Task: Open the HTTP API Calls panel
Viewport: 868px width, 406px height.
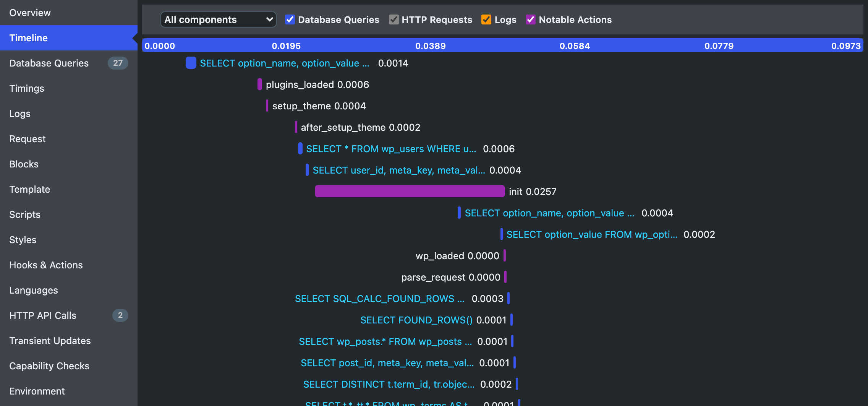Action: [43, 315]
